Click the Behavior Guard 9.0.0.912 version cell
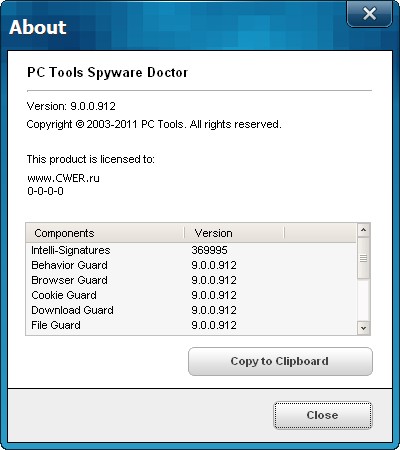The image size is (400, 450). pos(214,265)
